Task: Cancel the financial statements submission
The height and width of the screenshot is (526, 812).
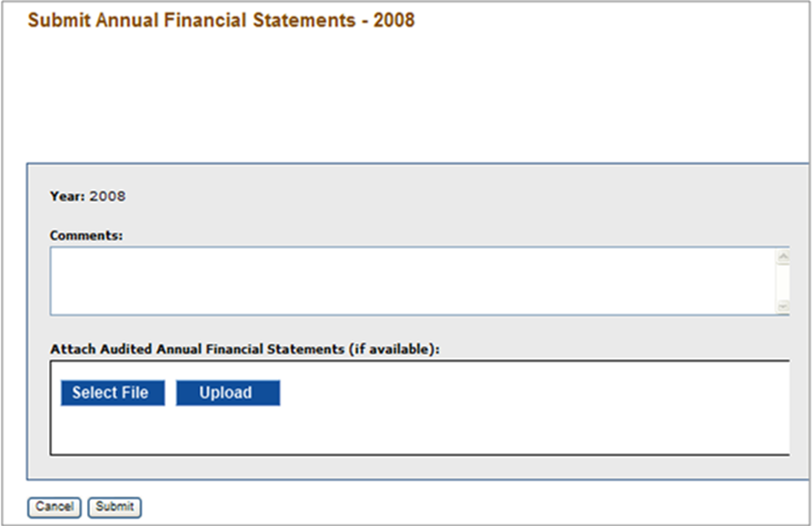Action: 54,507
